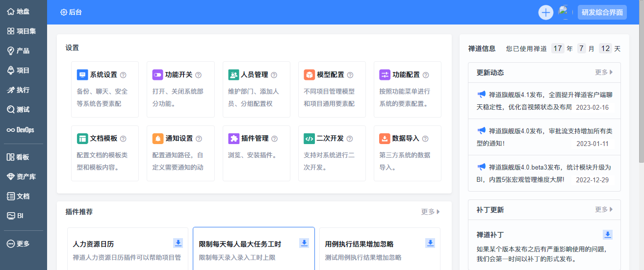Click the help icon beside 系统设置
The image size is (644, 270).
123,75
